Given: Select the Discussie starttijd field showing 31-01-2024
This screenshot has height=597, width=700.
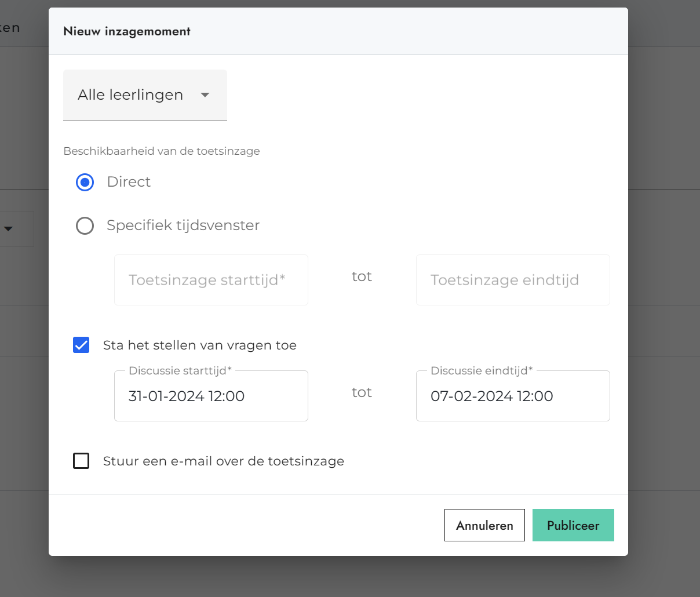Looking at the screenshot, I should [x=211, y=396].
